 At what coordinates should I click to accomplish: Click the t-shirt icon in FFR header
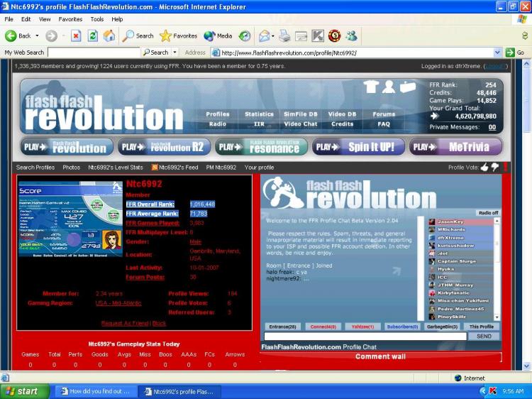(x=371, y=86)
